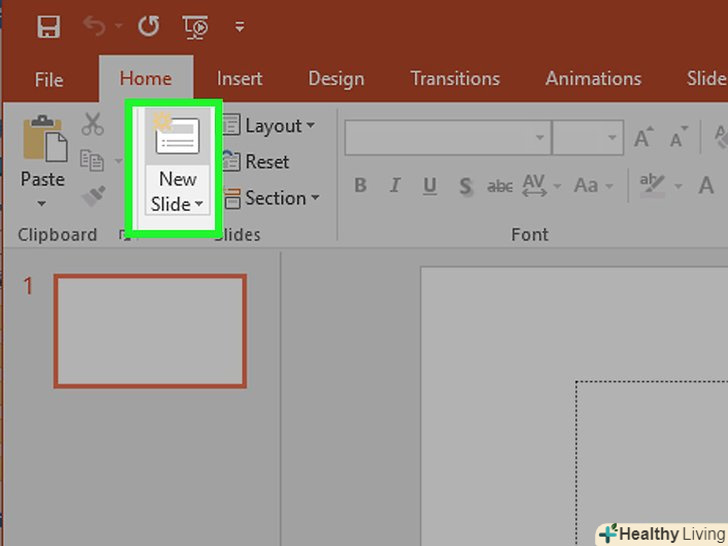Toggle Underline formatting

(430, 186)
